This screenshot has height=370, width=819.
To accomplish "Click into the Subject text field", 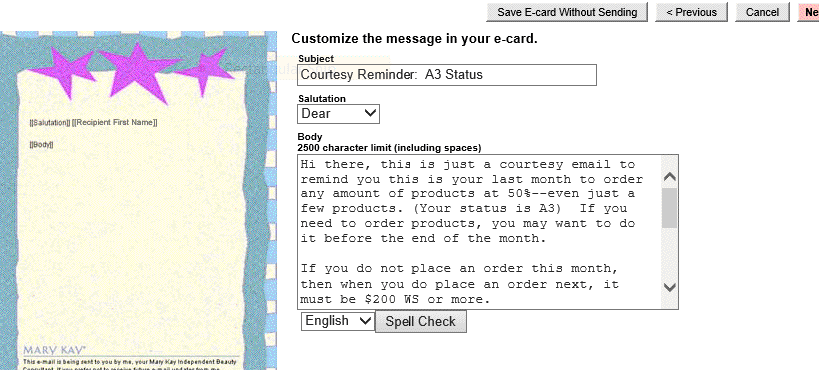I will (447, 75).
